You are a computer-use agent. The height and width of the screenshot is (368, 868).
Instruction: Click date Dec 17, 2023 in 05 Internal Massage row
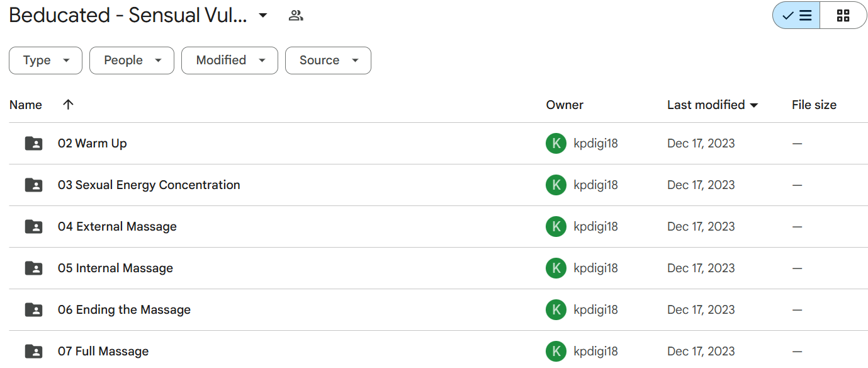[701, 268]
